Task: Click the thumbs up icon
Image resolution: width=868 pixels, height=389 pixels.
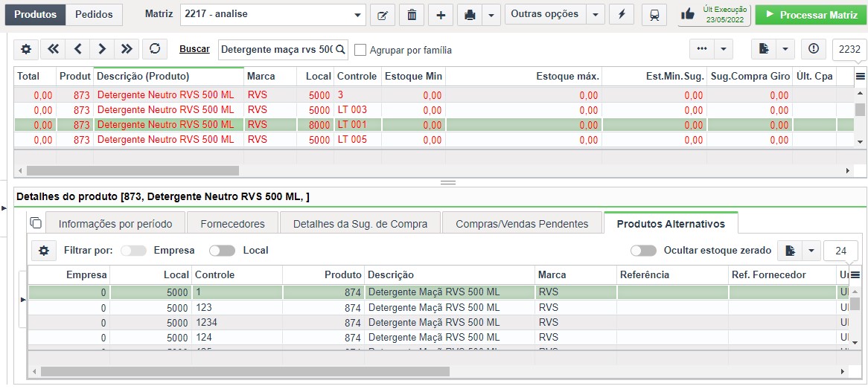Action: click(x=688, y=14)
